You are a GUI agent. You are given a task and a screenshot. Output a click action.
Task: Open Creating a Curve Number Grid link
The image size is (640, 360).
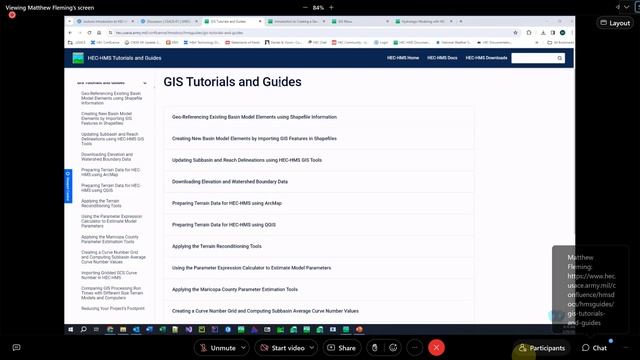265,311
